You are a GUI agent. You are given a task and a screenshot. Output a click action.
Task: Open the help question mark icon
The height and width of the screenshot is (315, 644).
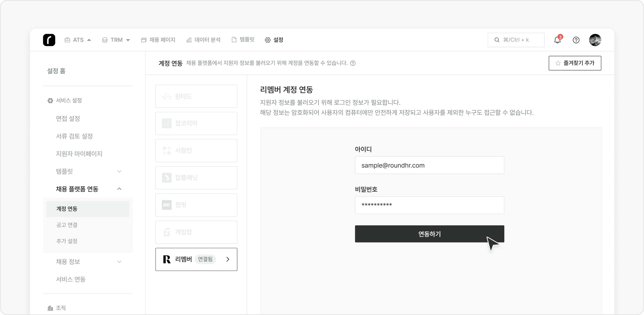[576, 40]
